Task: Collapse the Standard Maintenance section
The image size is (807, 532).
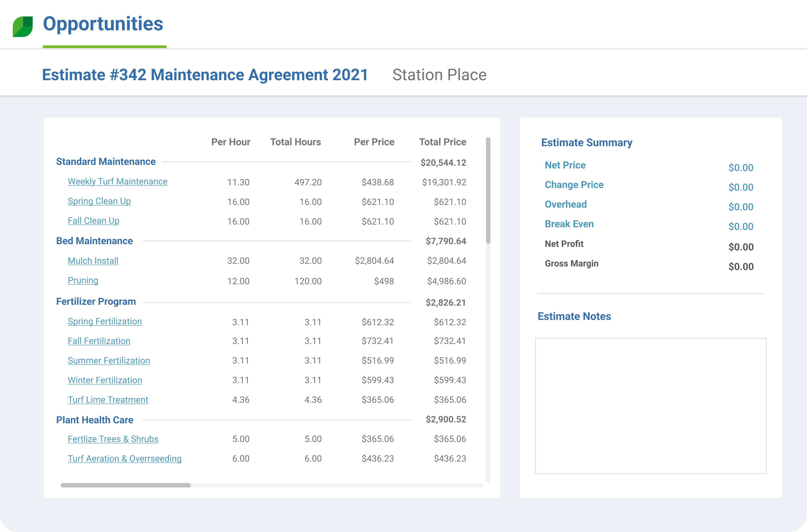Action: pyautogui.click(x=106, y=162)
